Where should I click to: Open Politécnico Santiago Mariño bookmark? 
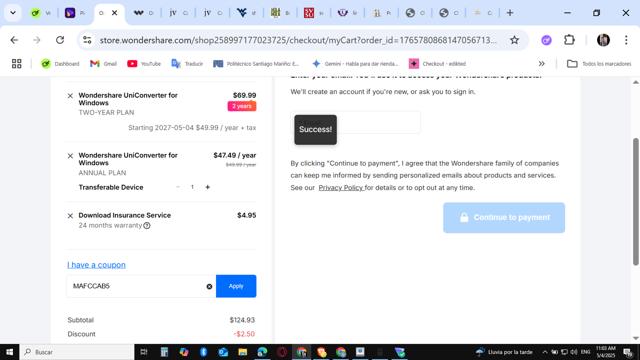[256, 64]
